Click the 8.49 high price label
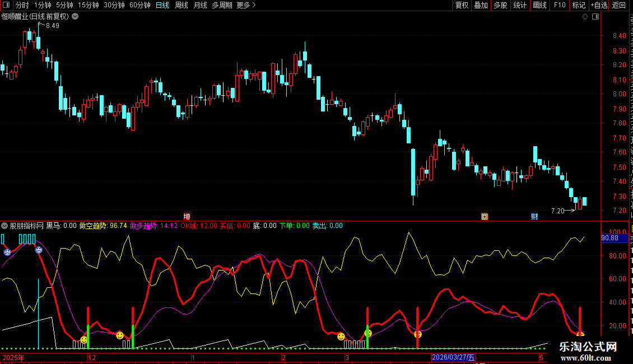633x364 pixels. pyautogui.click(x=53, y=26)
